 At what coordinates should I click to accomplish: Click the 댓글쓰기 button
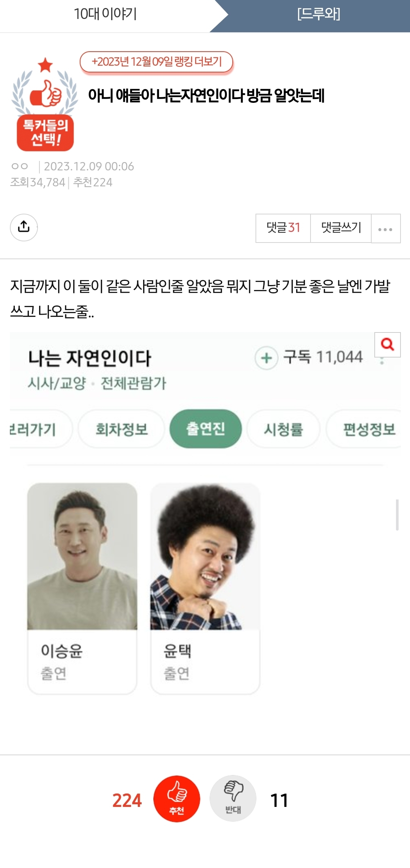[341, 228]
